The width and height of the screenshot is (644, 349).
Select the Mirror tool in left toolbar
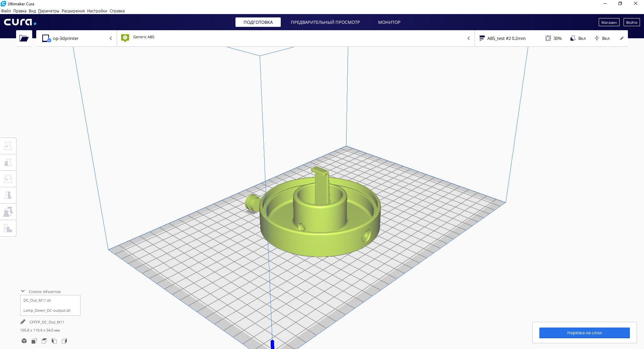pyautogui.click(x=8, y=195)
